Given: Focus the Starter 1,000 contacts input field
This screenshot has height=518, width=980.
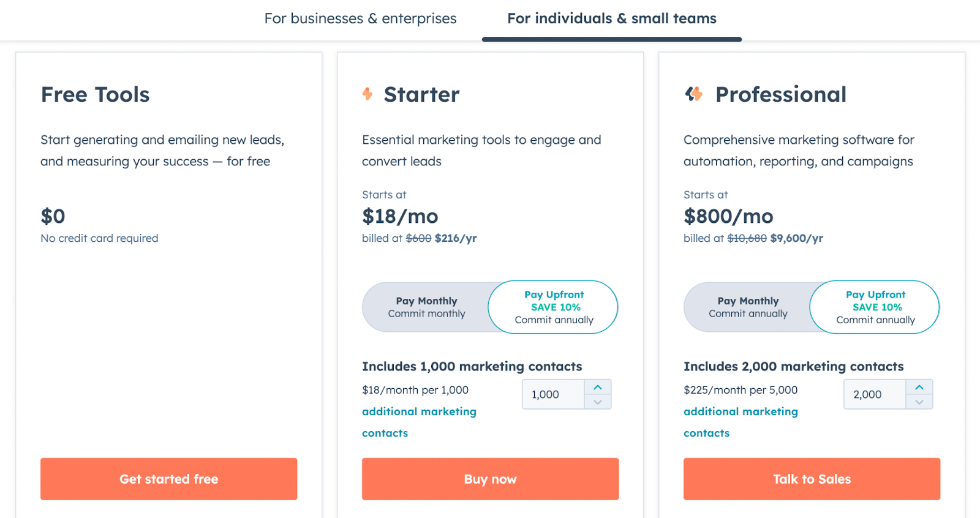Looking at the screenshot, I should click(553, 394).
